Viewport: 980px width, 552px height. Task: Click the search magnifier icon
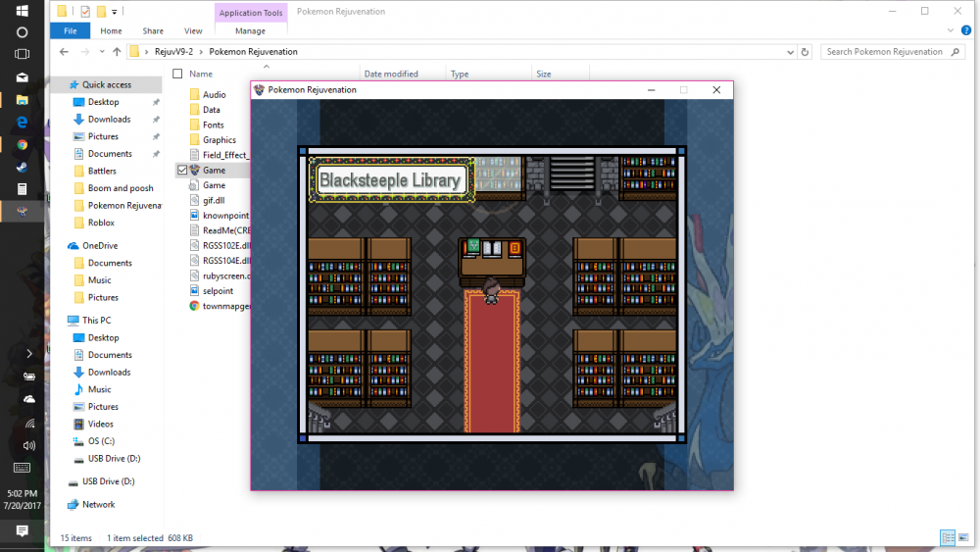pyautogui.click(x=955, y=52)
